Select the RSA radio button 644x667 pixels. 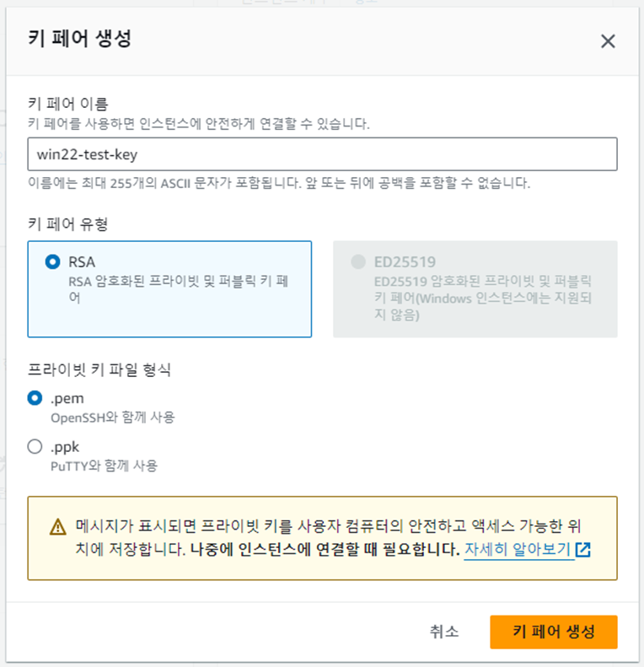53,261
